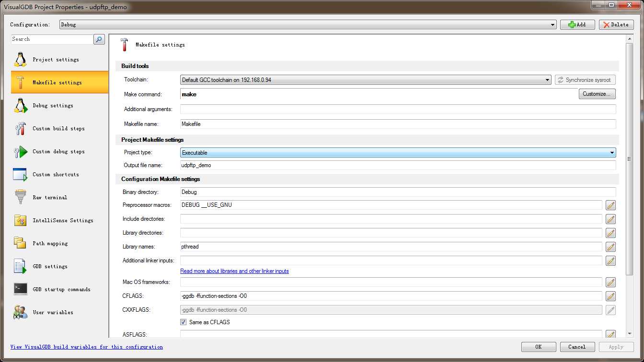Open IntelliSense Settings page
This screenshot has height=362, width=644.
(59, 220)
